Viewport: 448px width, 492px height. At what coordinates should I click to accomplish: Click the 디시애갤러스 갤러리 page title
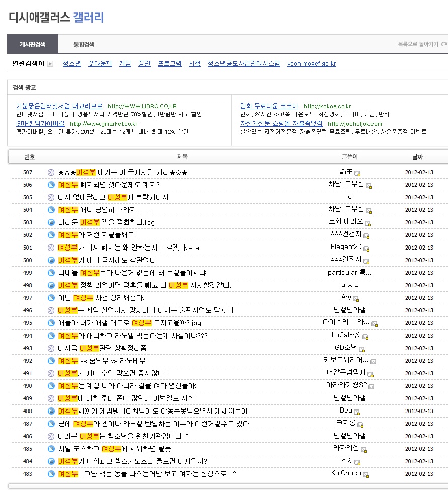[56, 17]
